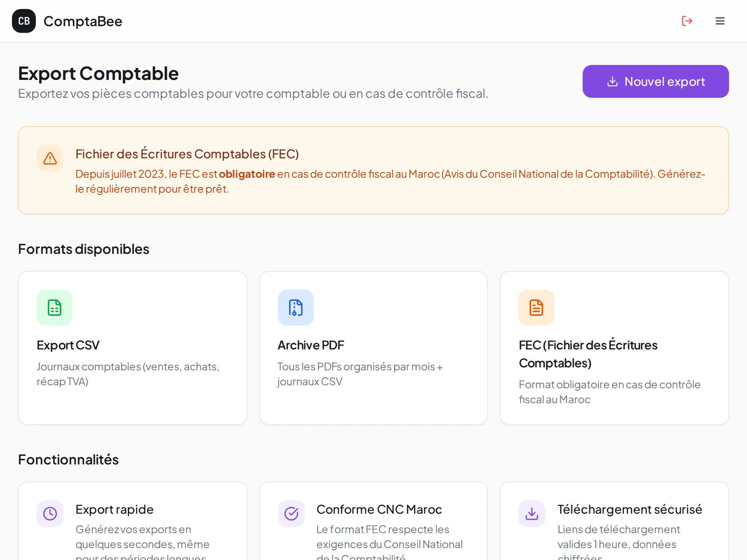
Task: Click the CB logo of ComptaBee
Action: (24, 21)
